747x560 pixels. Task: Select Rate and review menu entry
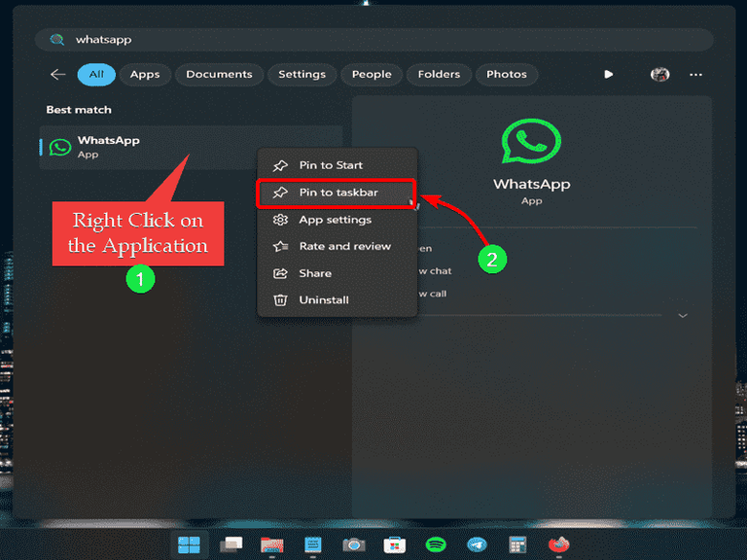tap(337, 246)
